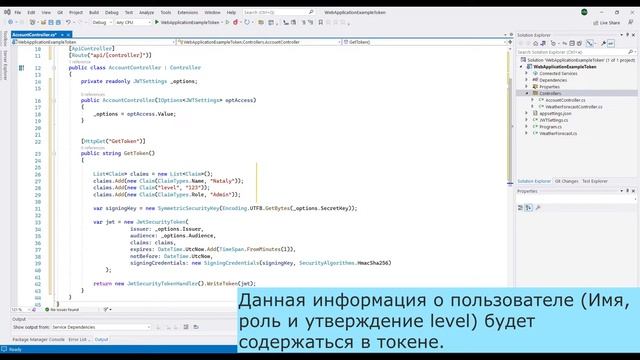Image resolution: width=640 pixels, height=360 pixels.
Task: Click the Solution Explorer Home icon
Action: (536, 43)
